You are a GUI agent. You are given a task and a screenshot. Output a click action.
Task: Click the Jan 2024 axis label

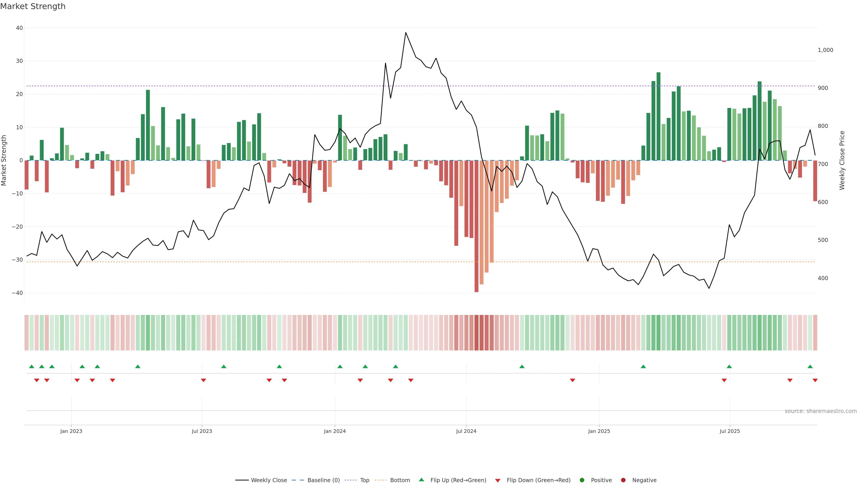tap(335, 431)
